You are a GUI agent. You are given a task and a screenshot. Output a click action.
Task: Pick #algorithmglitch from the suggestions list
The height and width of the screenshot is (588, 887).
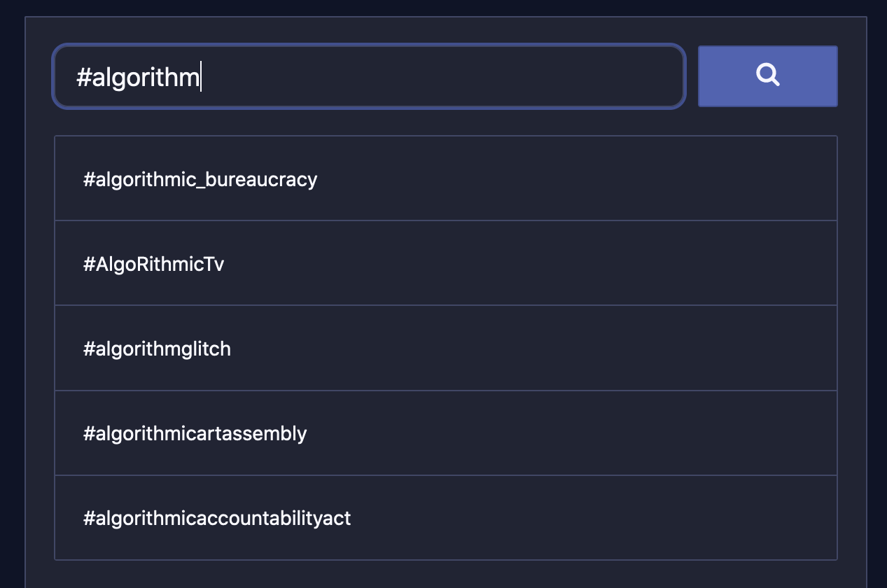click(446, 348)
